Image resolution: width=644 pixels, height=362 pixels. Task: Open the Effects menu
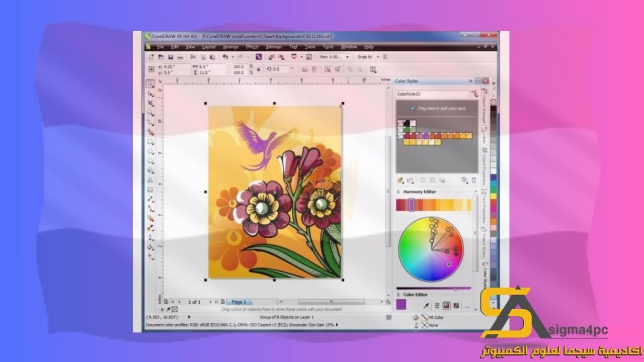[x=252, y=47]
